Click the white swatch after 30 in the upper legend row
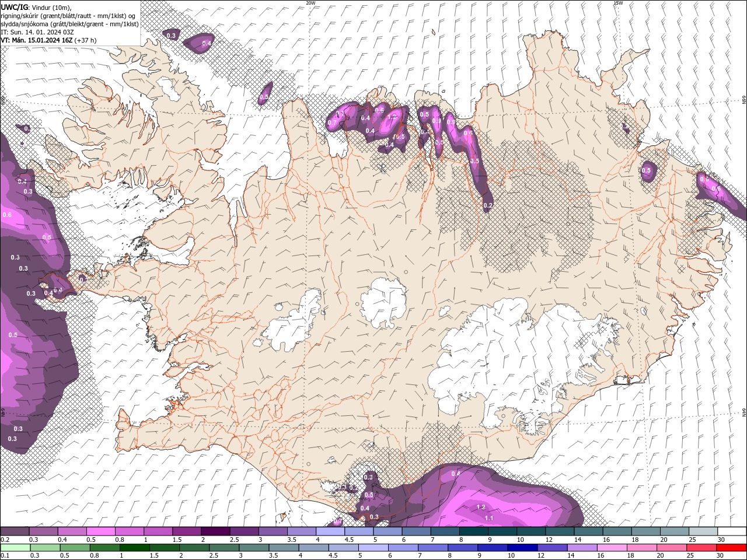 pos(732,531)
